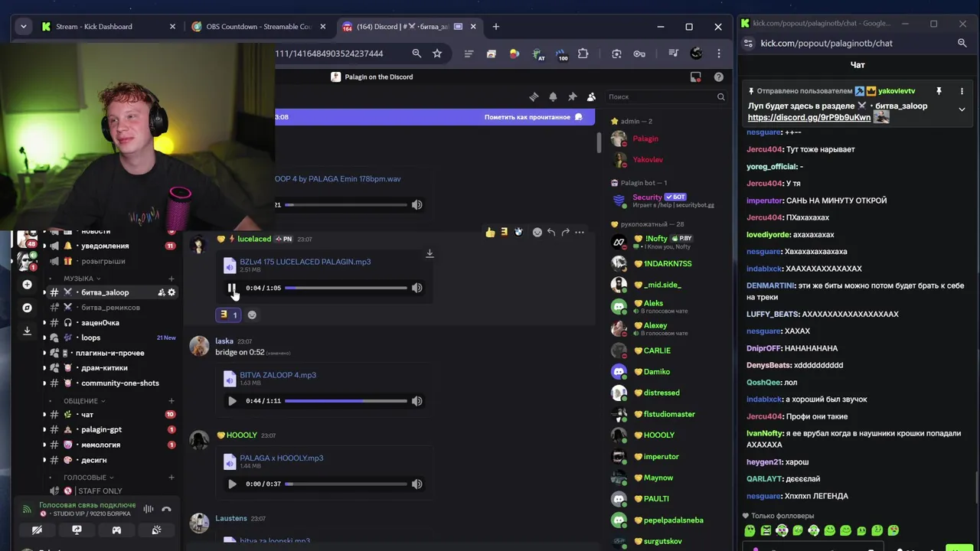Toggle noise suppression waveform icon
This screenshot has width=980, height=551.
[149, 509]
